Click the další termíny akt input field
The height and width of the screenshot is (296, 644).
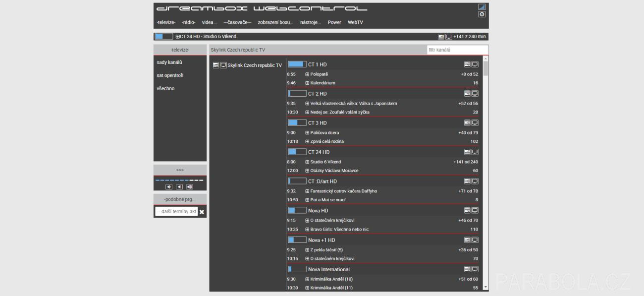pos(176,212)
